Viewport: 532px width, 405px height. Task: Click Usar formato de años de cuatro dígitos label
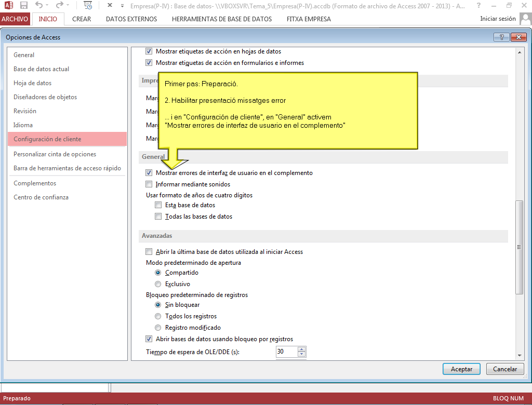point(199,195)
